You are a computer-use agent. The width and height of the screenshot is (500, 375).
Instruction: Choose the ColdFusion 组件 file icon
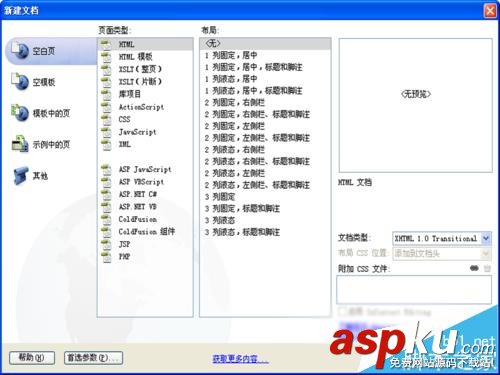pyautogui.click(x=106, y=231)
